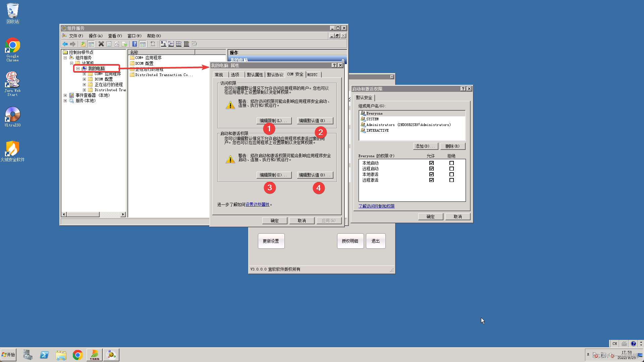Image resolution: width=644 pixels, height=362 pixels.
Task: Click the 添加(D) button in 启动和激活权限 dialog
Action: (425, 146)
